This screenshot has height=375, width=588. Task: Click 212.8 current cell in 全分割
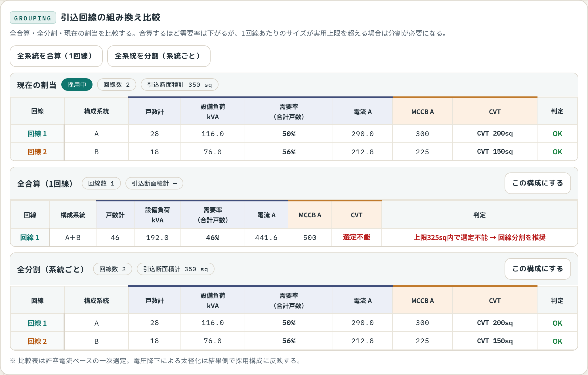pos(363,341)
